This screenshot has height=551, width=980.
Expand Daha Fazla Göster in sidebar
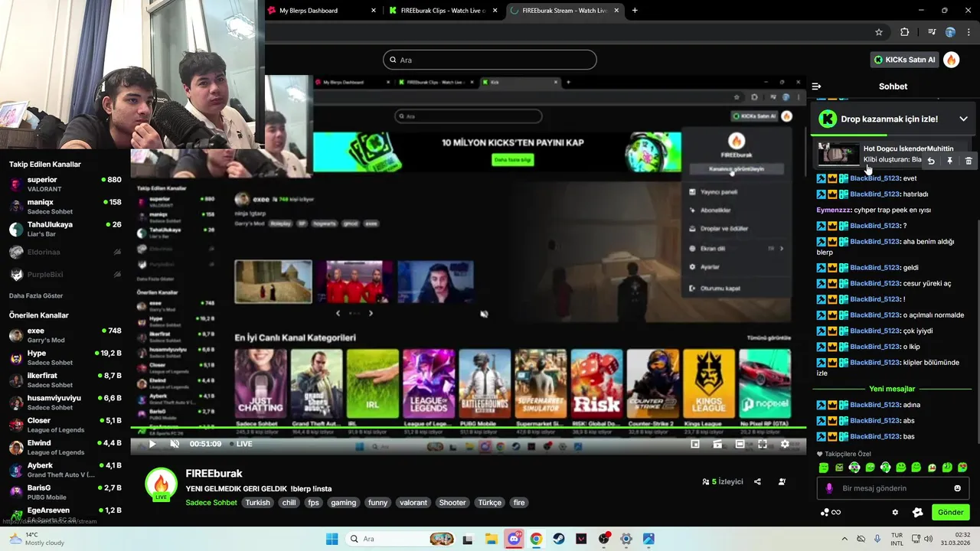click(36, 295)
